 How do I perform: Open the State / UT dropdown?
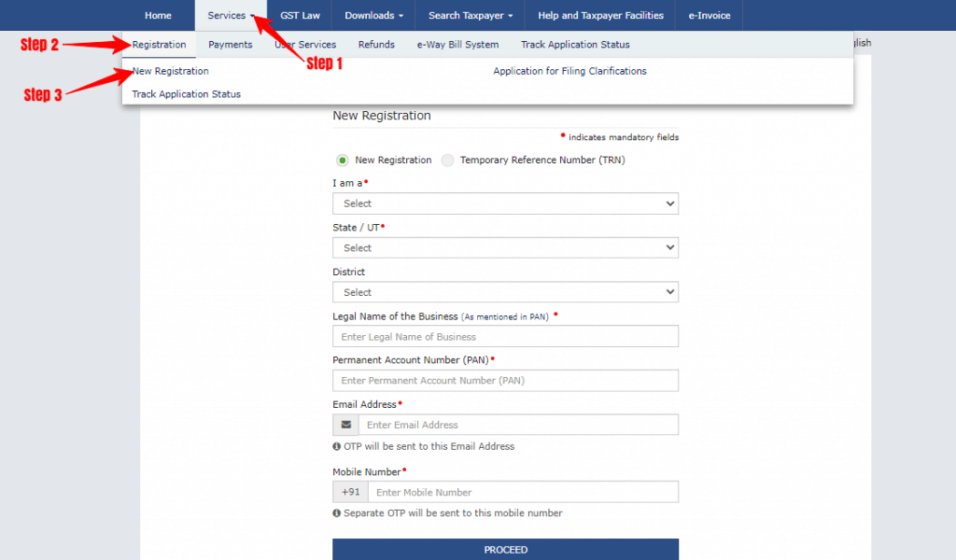click(505, 248)
